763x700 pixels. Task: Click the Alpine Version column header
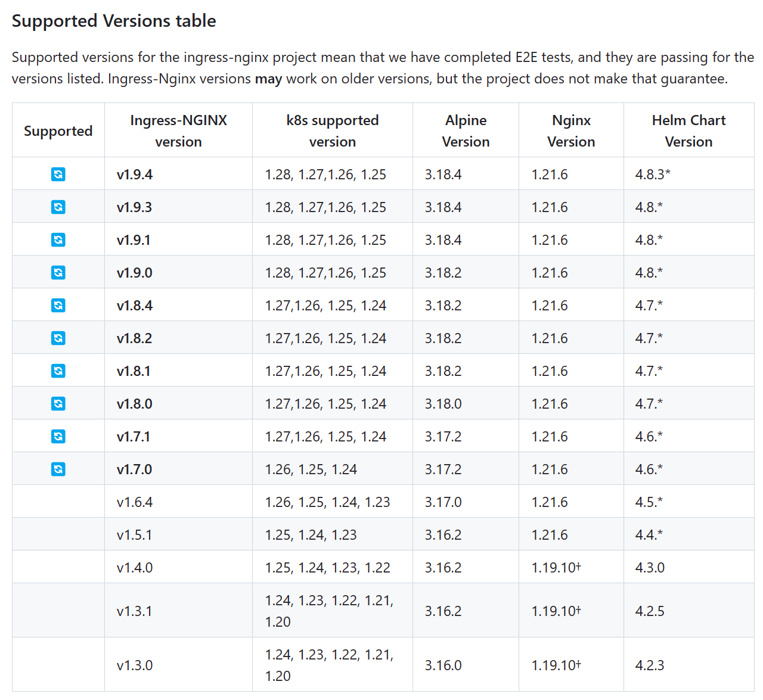tap(466, 130)
